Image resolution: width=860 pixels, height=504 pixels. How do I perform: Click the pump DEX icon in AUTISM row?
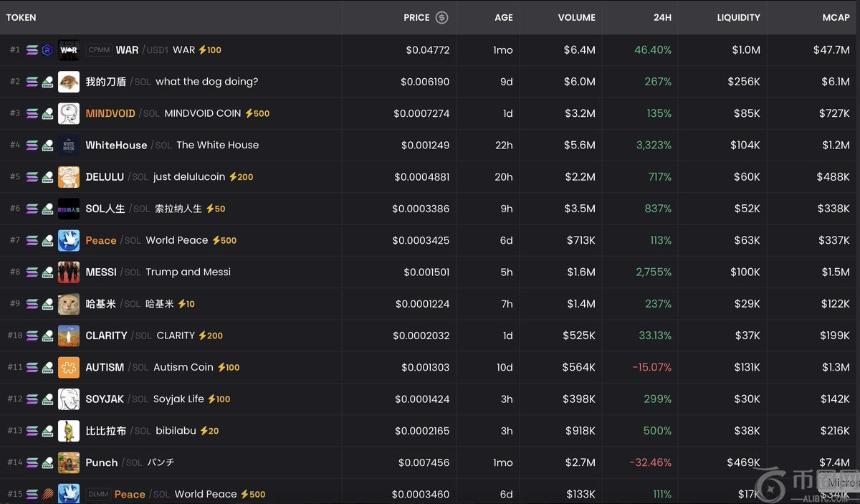tap(48, 367)
